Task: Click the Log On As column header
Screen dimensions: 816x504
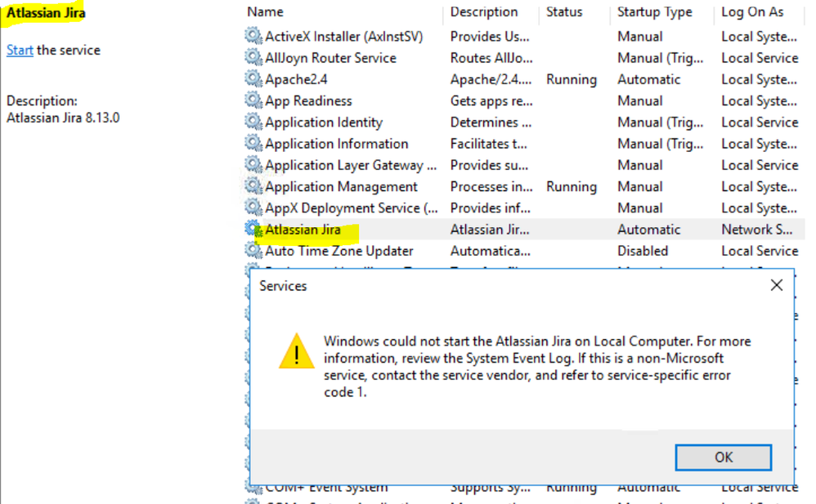Action: [x=751, y=11]
